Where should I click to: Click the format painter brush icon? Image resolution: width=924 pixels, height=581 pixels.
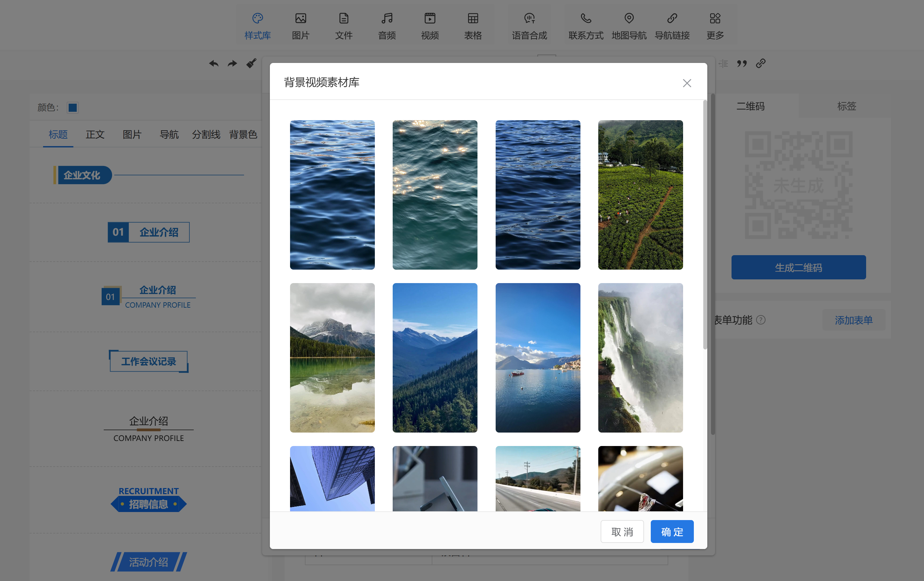pyautogui.click(x=251, y=63)
